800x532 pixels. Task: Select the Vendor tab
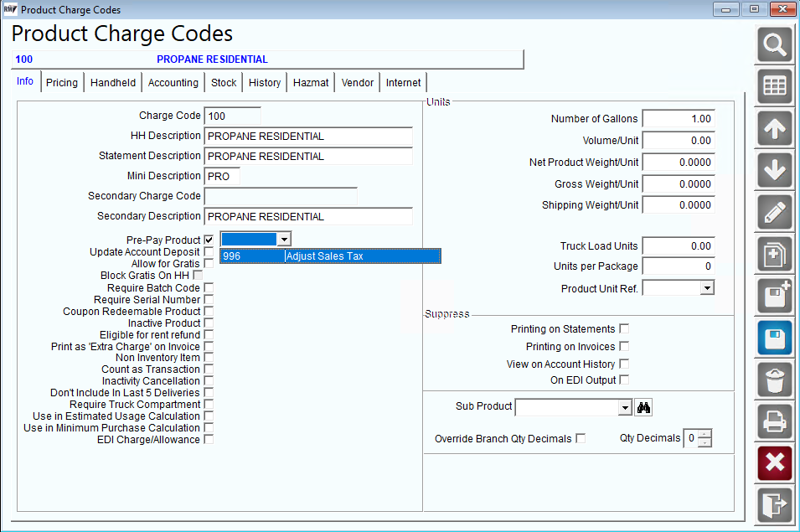[357, 83]
